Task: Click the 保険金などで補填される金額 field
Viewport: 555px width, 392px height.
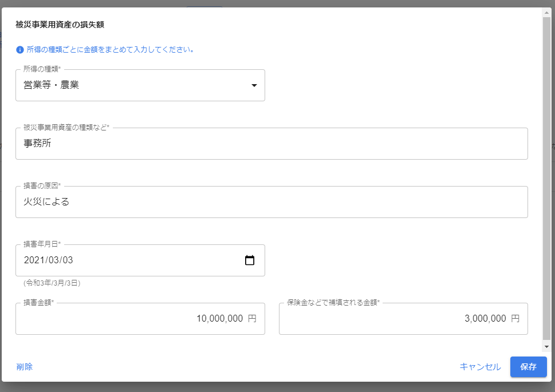Action: coord(403,319)
